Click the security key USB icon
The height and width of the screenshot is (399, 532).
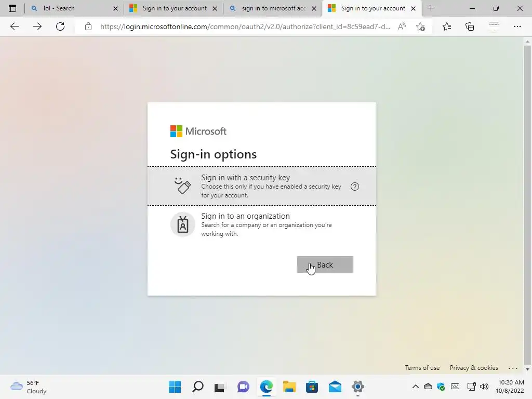click(x=182, y=185)
